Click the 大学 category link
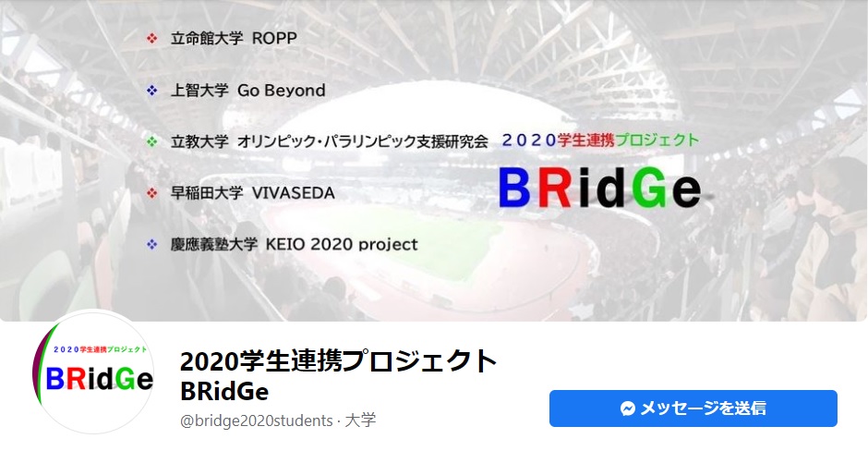This screenshot has height=451, width=868. 360,421
